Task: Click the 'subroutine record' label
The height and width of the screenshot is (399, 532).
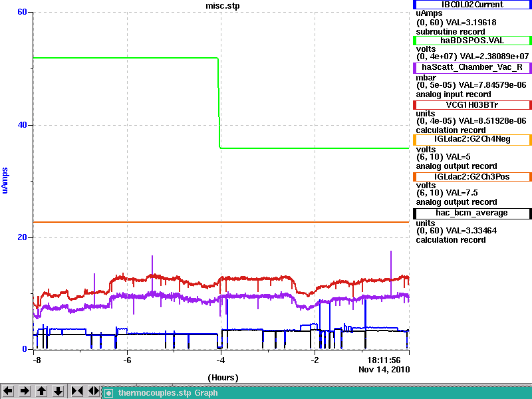Action: coord(451,32)
